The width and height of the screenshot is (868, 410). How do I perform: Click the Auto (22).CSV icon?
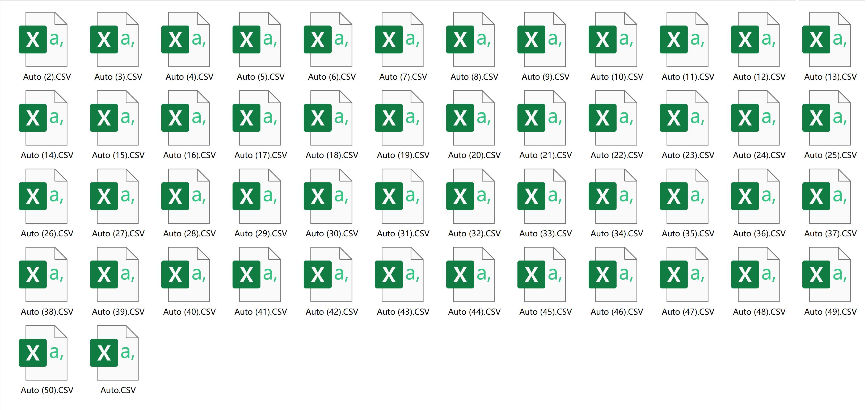tap(613, 118)
